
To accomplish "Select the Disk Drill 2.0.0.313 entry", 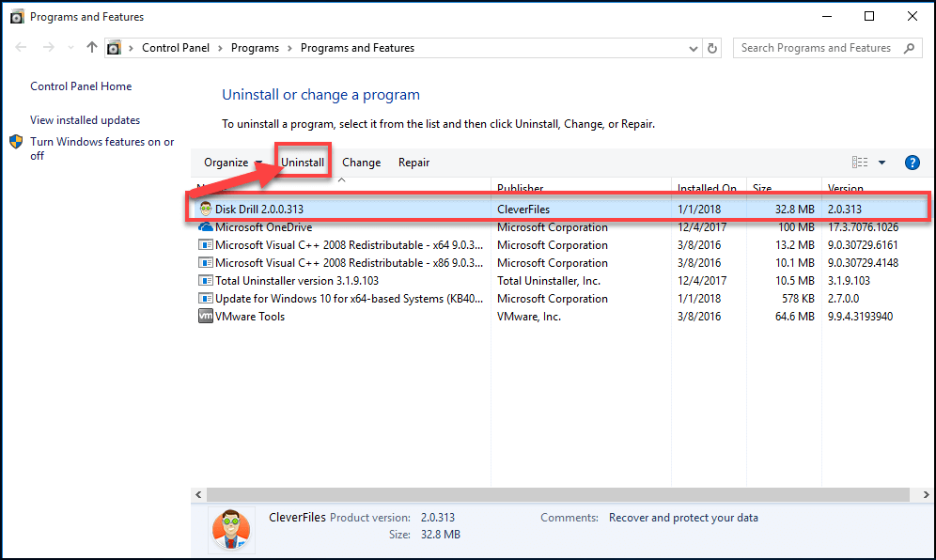I will pyautogui.click(x=559, y=209).
